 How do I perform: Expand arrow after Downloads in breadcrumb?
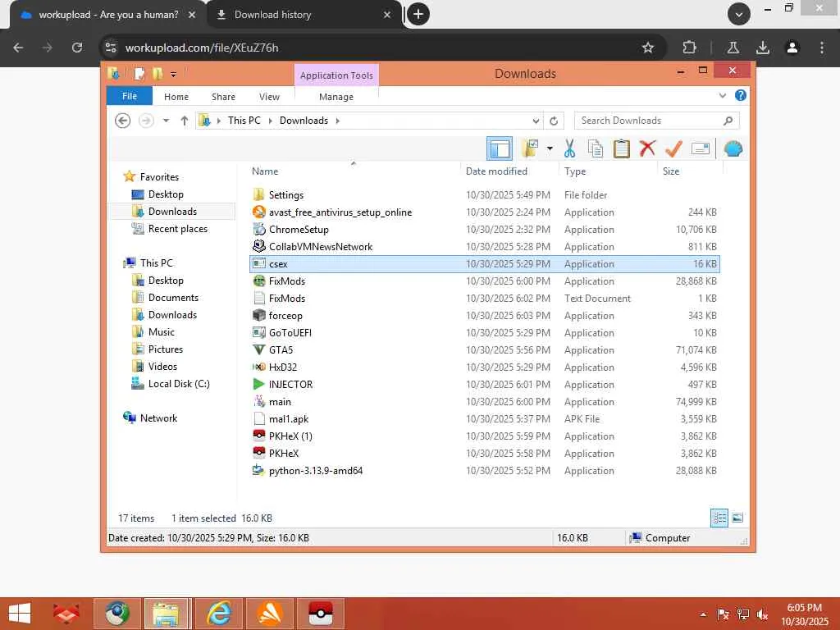(337, 121)
